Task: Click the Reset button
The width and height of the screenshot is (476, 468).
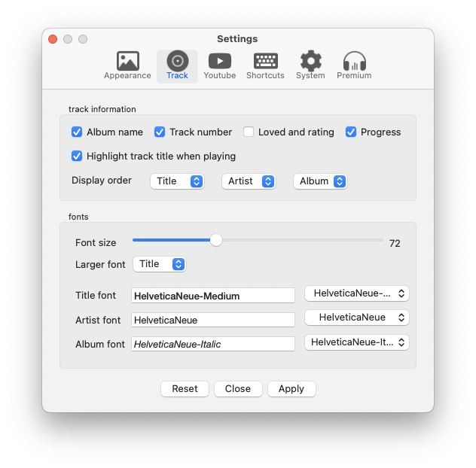Action: [185, 389]
